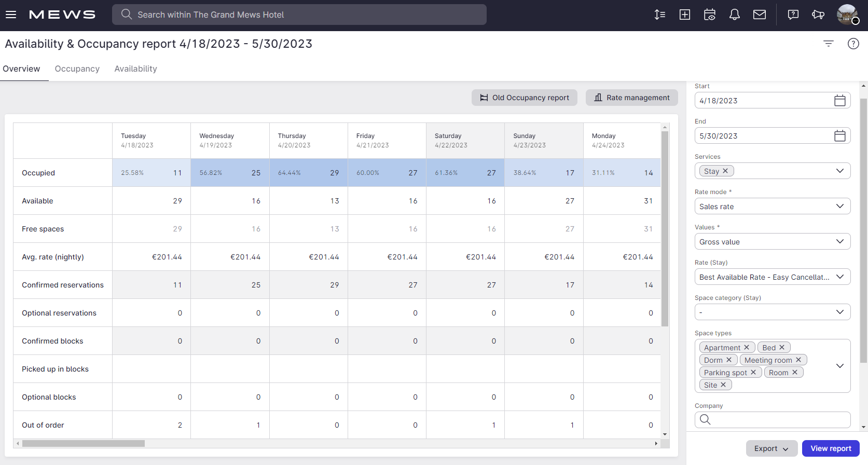This screenshot has width=868, height=465.
Task: Remove the Stay service tag
Action: tap(725, 171)
